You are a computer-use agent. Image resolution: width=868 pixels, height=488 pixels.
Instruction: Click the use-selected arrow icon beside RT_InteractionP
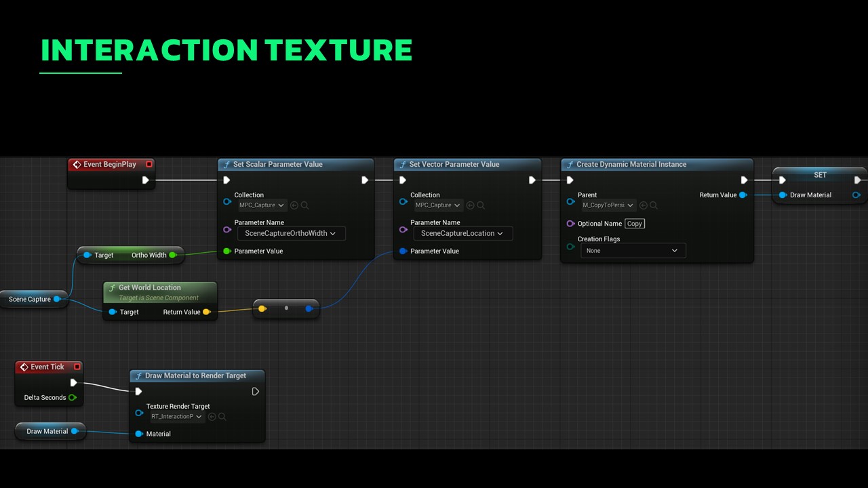(212, 417)
